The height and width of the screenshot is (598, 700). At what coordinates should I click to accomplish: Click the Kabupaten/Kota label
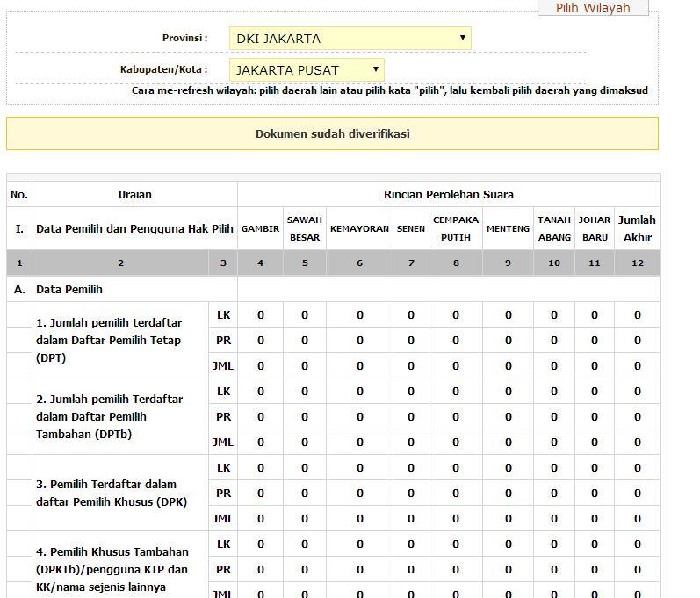coord(164,69)
